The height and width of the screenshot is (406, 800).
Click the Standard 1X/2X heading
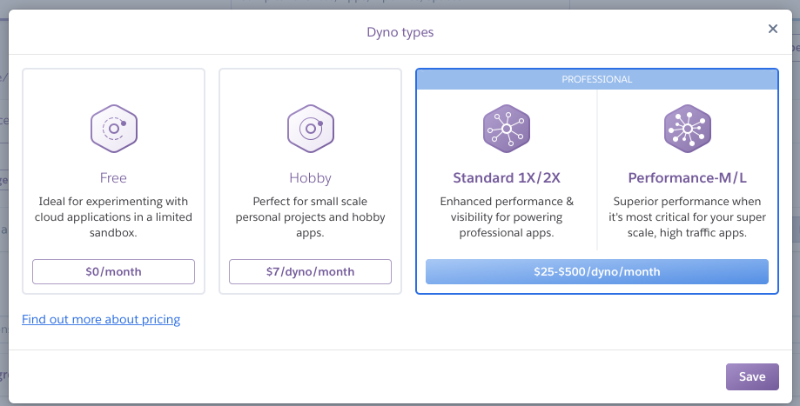click(506, 177)
